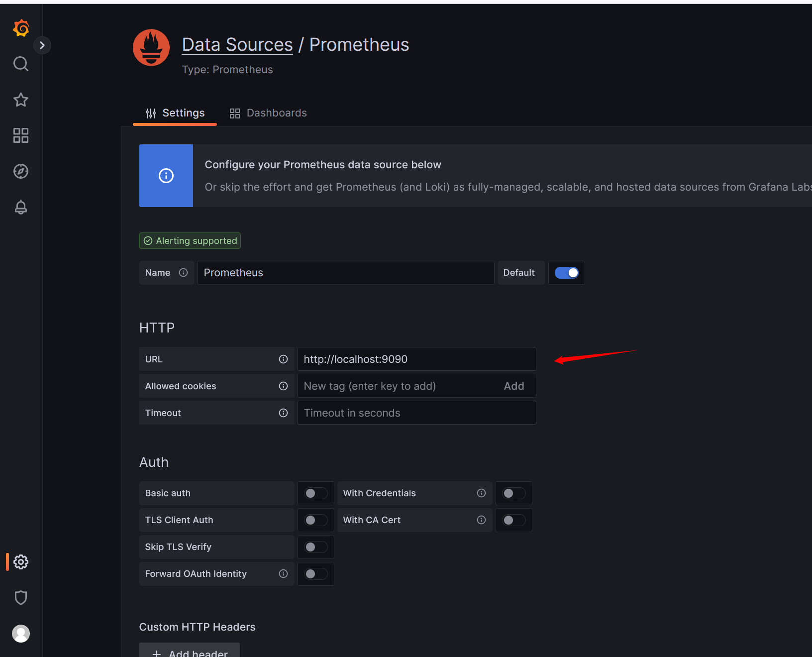Open the Dashboards grid icon in sidebar

coord(21,135)
